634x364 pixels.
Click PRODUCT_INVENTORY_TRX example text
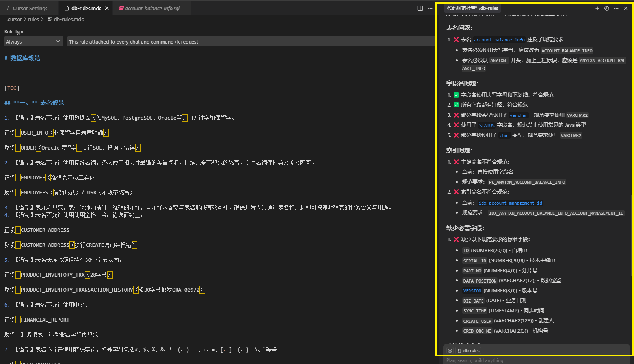tap(52, 275)
